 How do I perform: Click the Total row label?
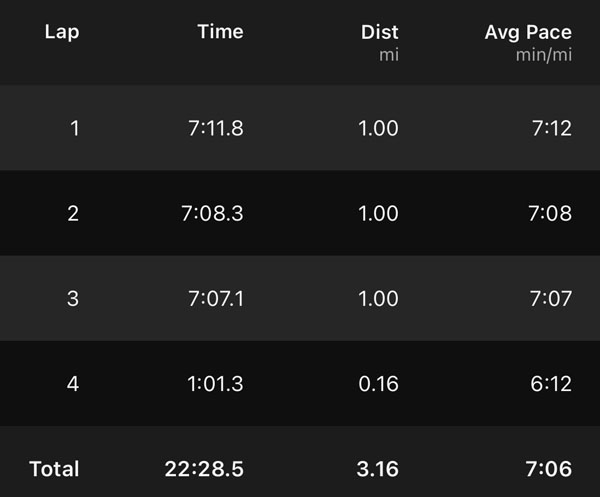(54, 468)
